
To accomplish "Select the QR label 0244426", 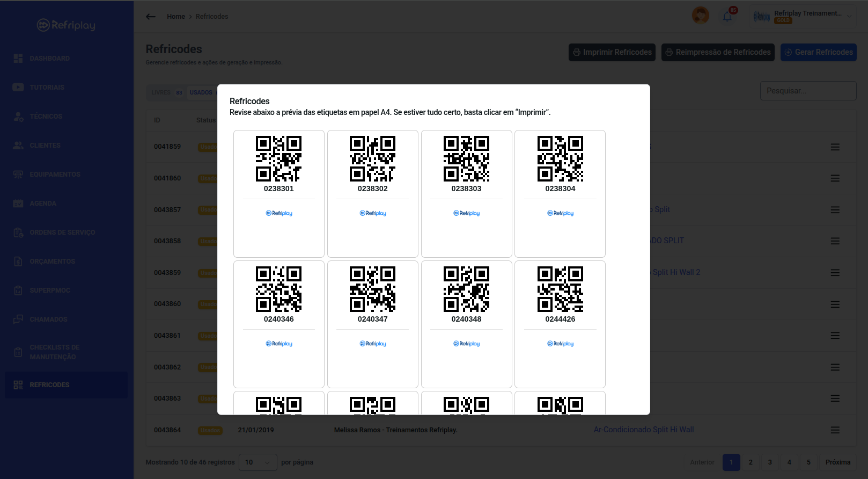I will pyautogui.click(x=560, y=324).
